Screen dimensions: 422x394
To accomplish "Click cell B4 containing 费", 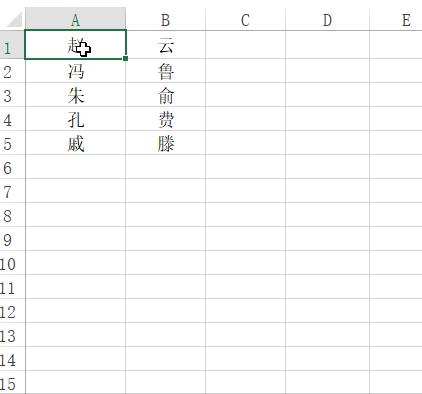I will [x=166, y=119].
